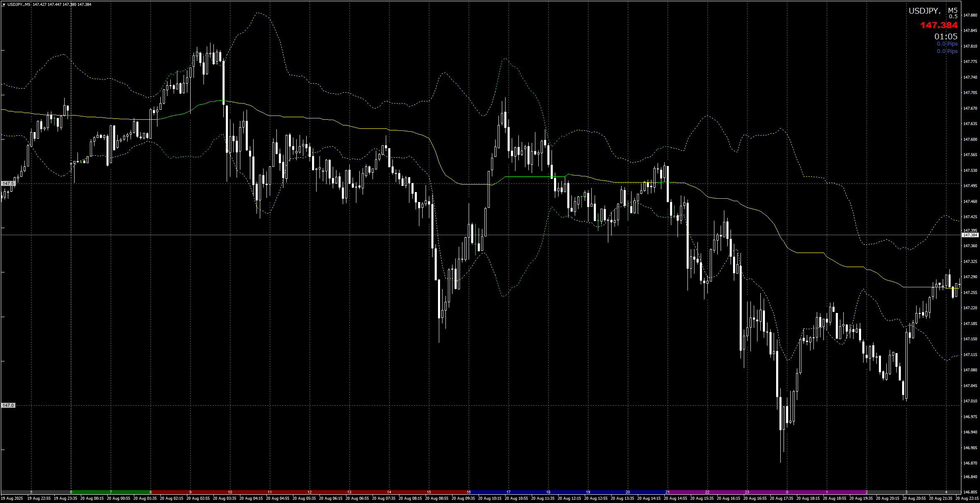The width and height of the screenshot is (980, 503).
Task: Click the first blue 0.0 Pips label
Action: click(x=947, y=44)
